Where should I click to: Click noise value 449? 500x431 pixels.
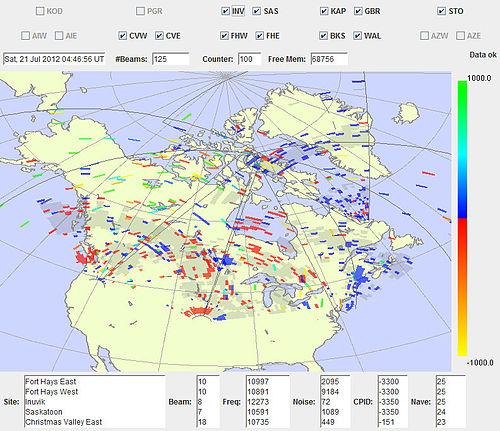[x=328, y=422]
